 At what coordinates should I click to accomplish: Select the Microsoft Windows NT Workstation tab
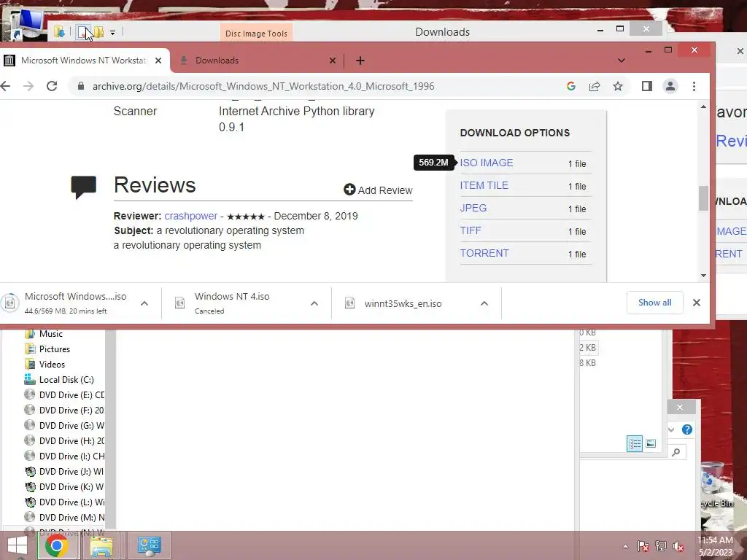click(84, 61)
